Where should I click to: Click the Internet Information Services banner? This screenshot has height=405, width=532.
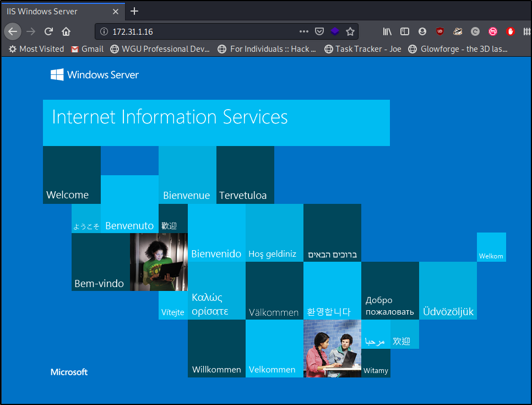click(x=216, y=122)
